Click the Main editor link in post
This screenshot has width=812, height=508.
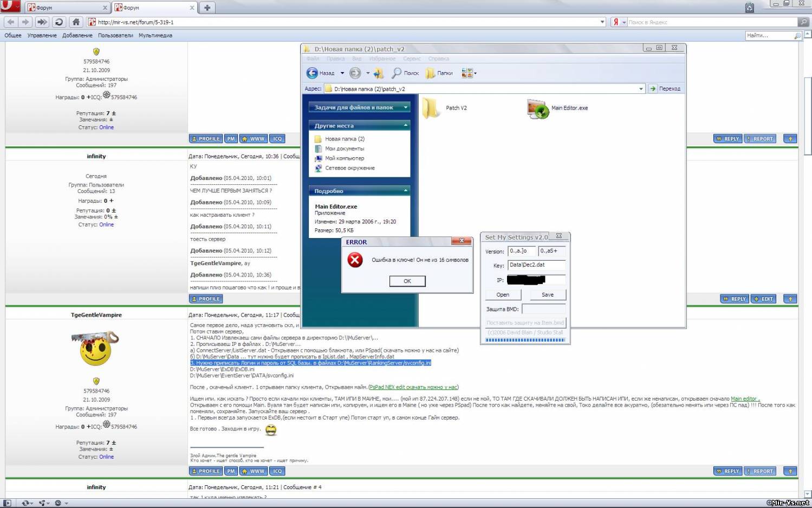[745, 399]
